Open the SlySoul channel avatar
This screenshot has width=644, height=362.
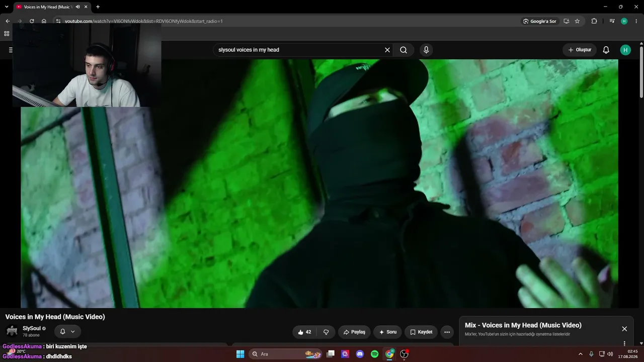[x=12, y=331]
